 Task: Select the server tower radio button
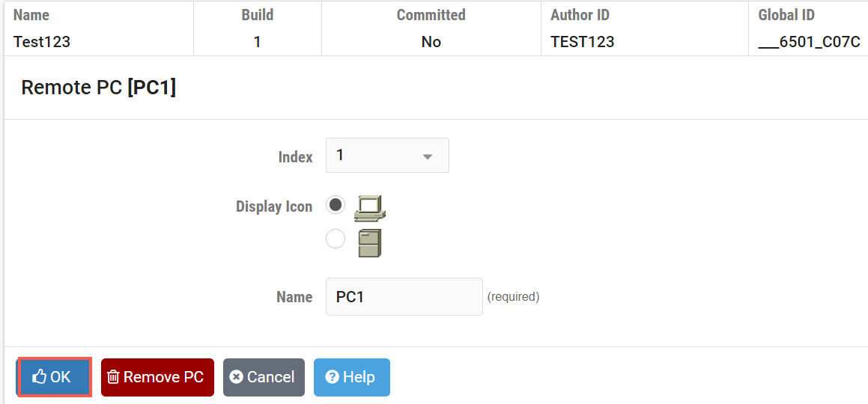336,239
